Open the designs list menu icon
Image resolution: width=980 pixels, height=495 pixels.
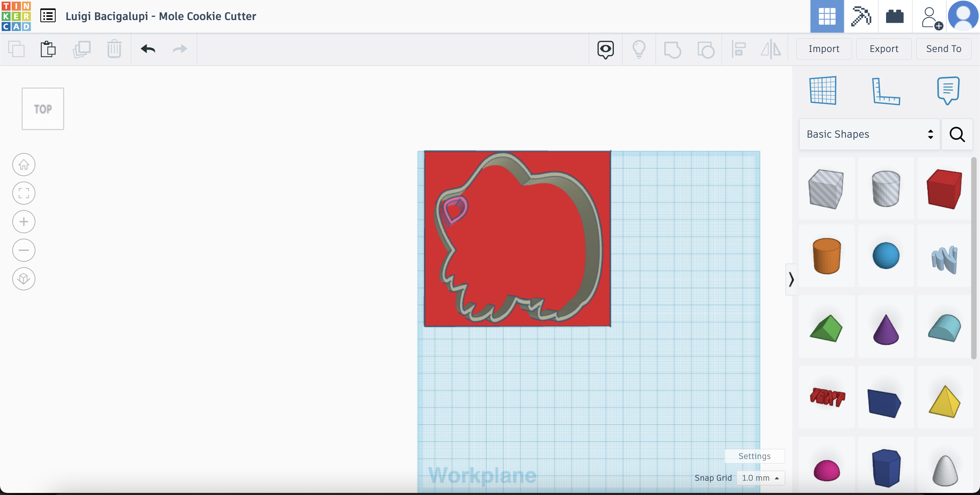[48, 16]
